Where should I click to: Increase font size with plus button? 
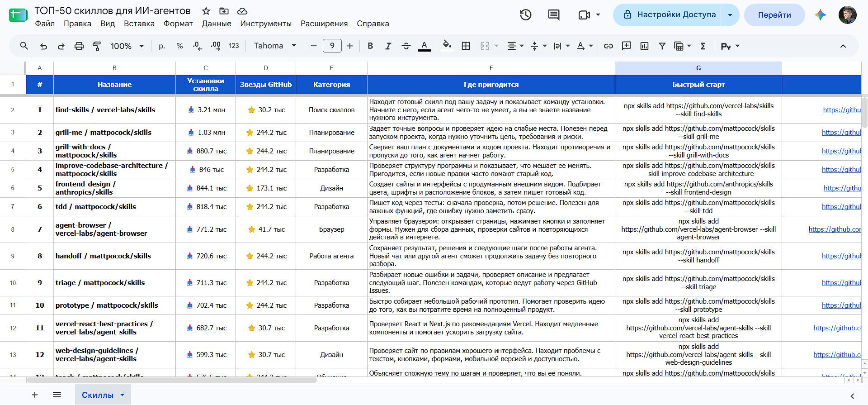click(x=350, y=46)
